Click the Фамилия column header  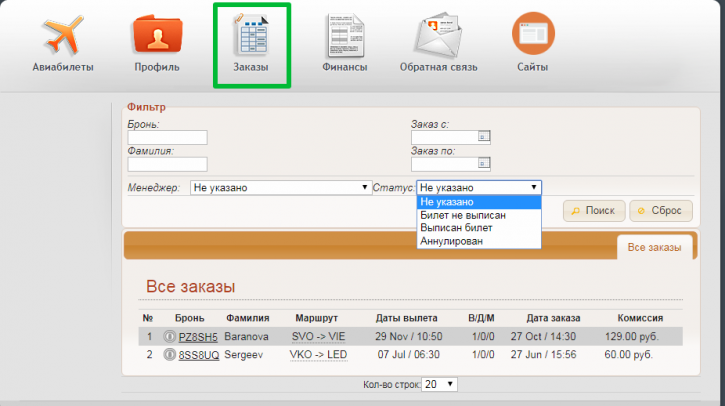click(248, 318)
